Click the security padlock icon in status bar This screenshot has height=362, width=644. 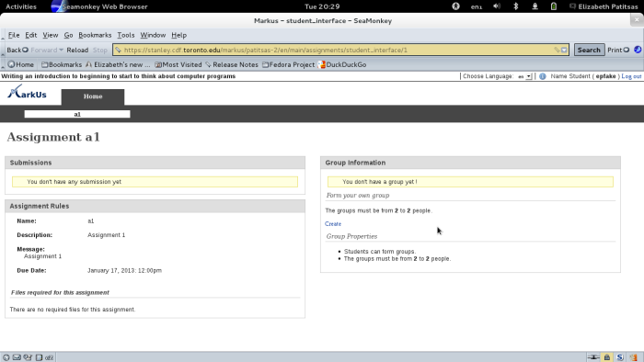tap(606, 357)
